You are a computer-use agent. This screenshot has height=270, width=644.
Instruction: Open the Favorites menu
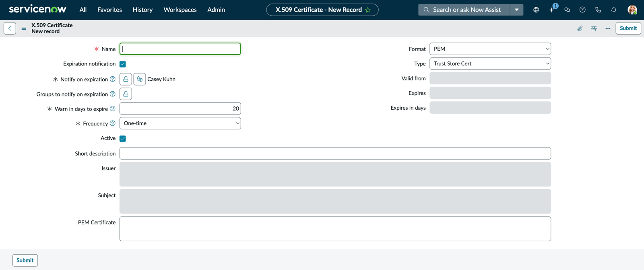tap(109, 10)
